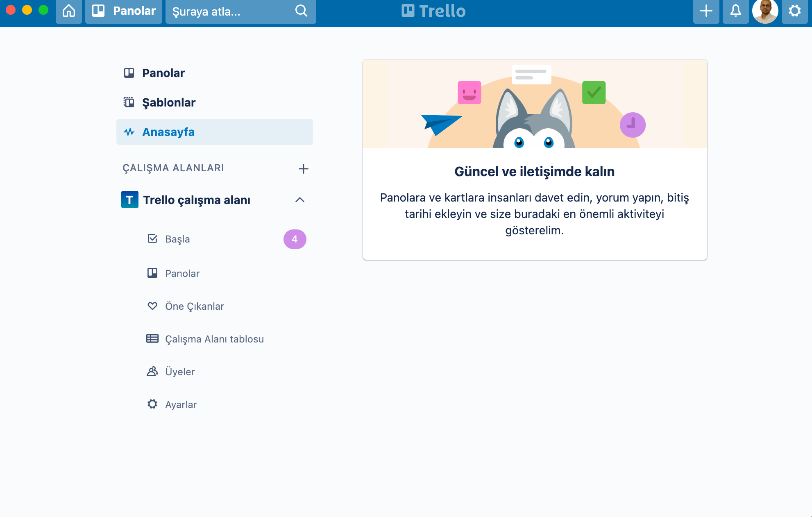Click the Home icon in the top bar
Viewport: 812px width, 517px height.
coord(69,11)
